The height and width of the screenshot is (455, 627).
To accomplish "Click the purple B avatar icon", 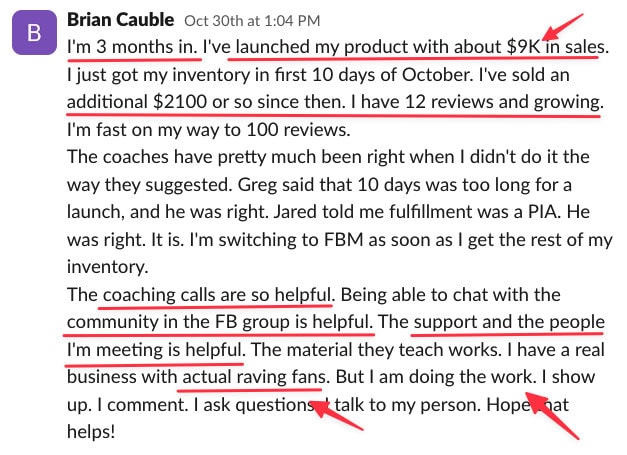I will (x=34, y=32).
